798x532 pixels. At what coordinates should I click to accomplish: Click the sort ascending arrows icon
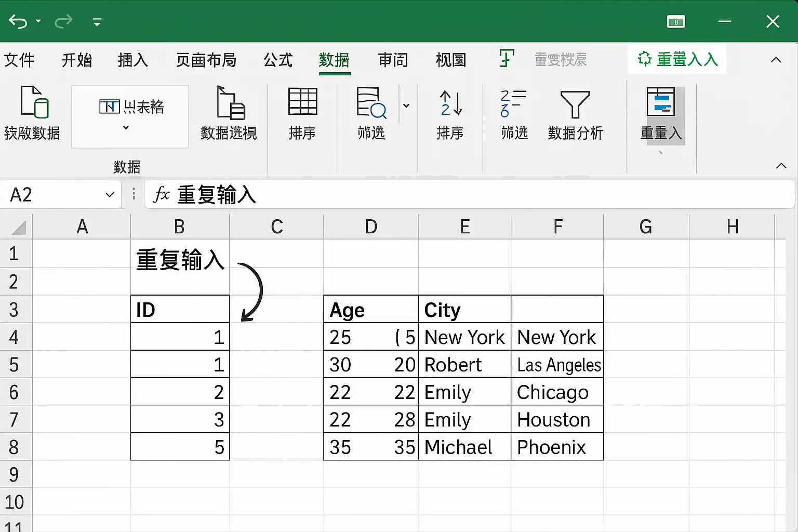450,103
